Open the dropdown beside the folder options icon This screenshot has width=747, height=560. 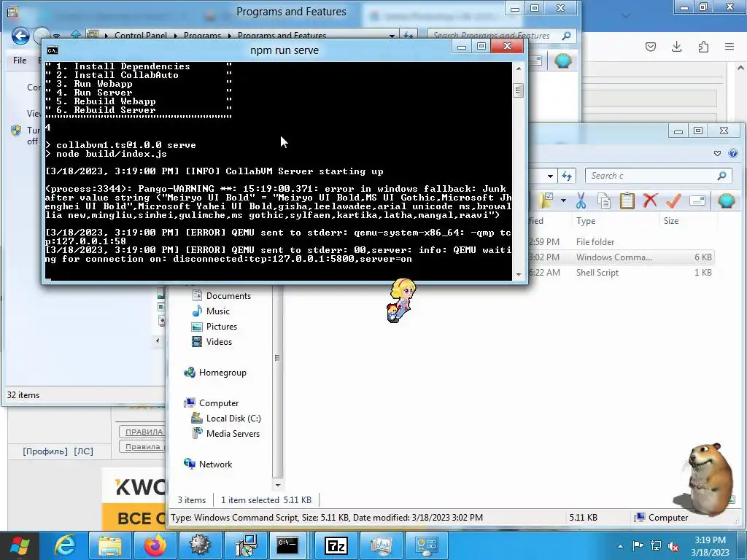pyautogui.click(x=563, y=201)
